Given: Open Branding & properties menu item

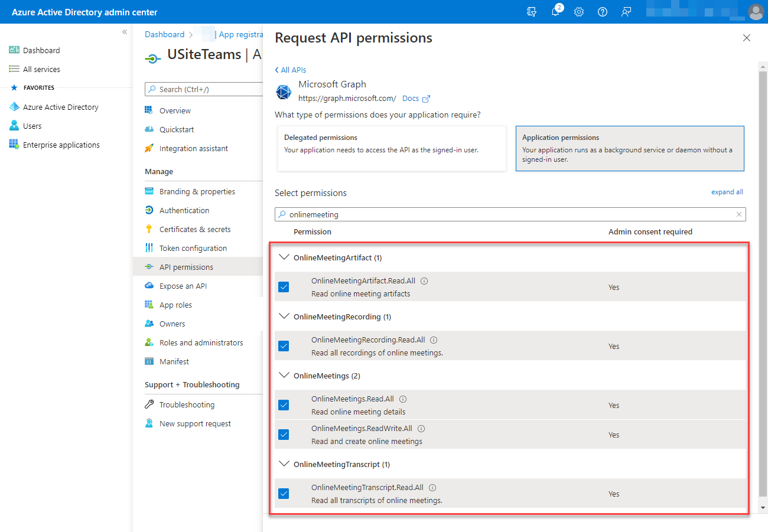Looking at the screenshot, I should click(197, 191).
